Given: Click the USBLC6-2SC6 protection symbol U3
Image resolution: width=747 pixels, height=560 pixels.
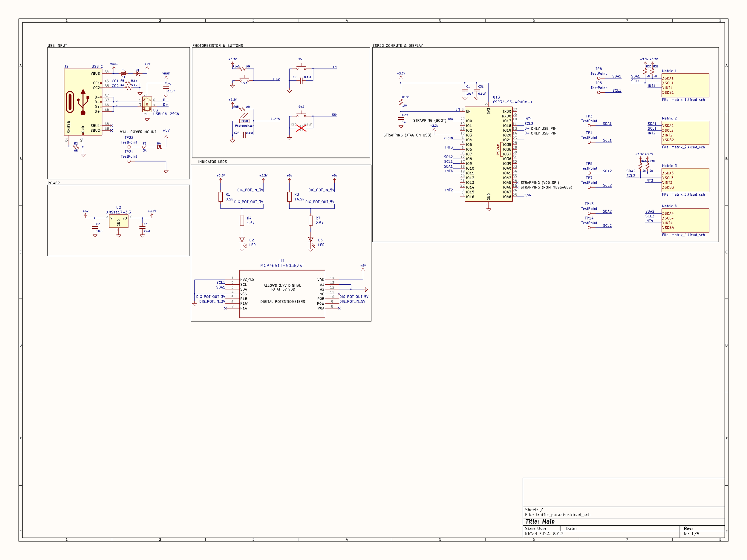Looking at the screenshot, I should tap(147, 104).
